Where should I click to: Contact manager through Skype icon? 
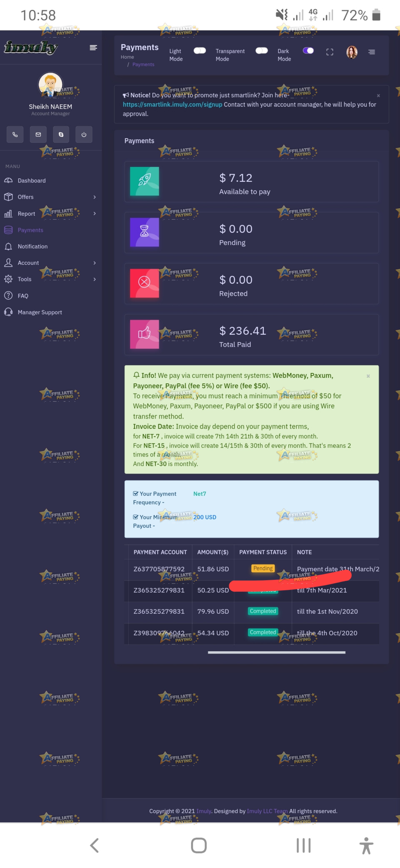click(x=61, y=135)
